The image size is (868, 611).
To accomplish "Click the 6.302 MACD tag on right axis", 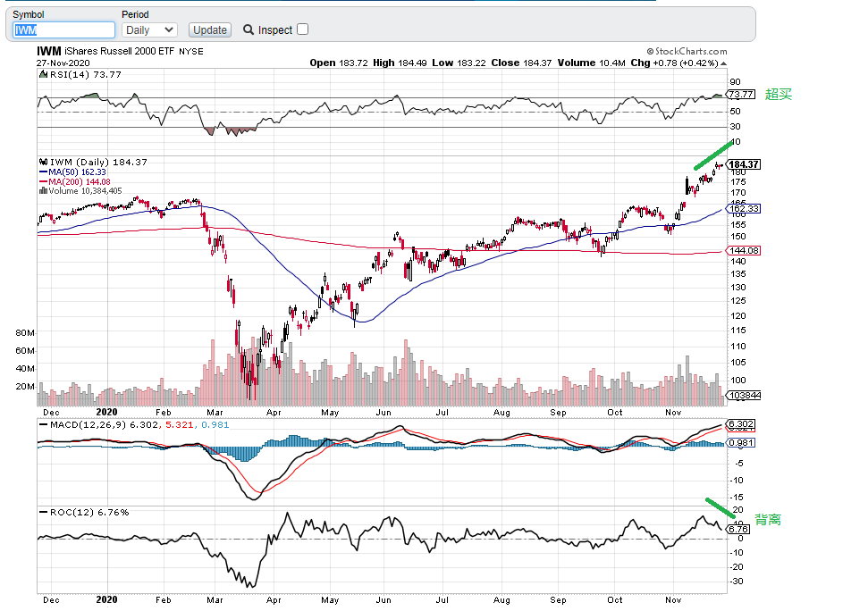I will click(741, 424).
